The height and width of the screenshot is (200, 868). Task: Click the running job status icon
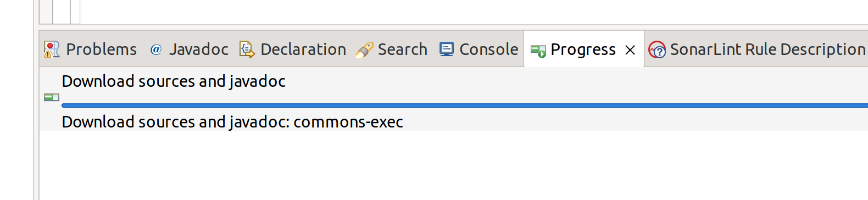click(x=52, y=97)
